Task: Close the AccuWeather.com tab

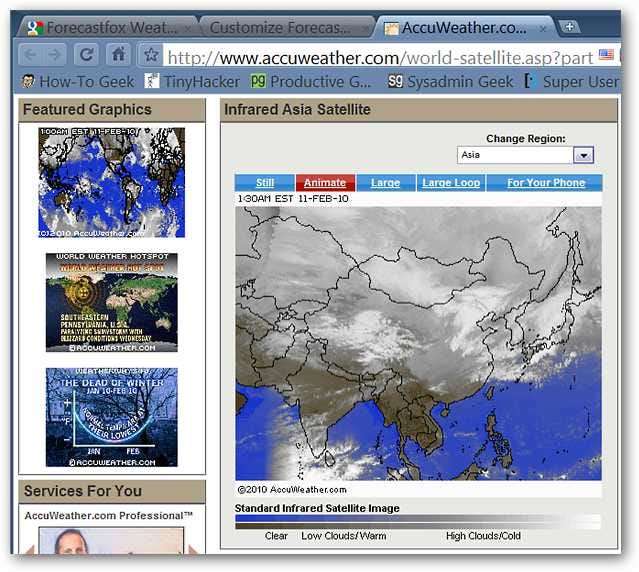Action: point(542,29)
